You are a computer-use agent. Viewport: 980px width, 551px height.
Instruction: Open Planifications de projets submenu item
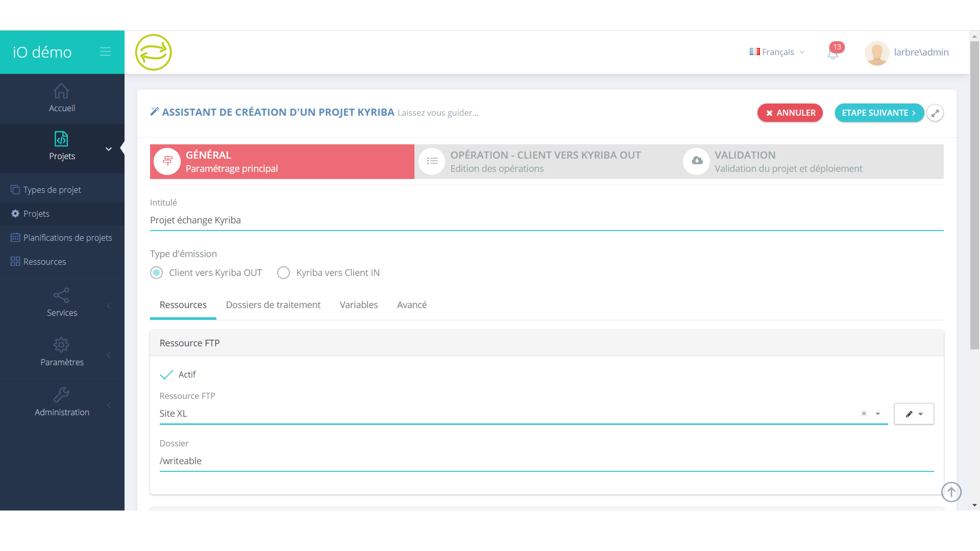[62, 238]
